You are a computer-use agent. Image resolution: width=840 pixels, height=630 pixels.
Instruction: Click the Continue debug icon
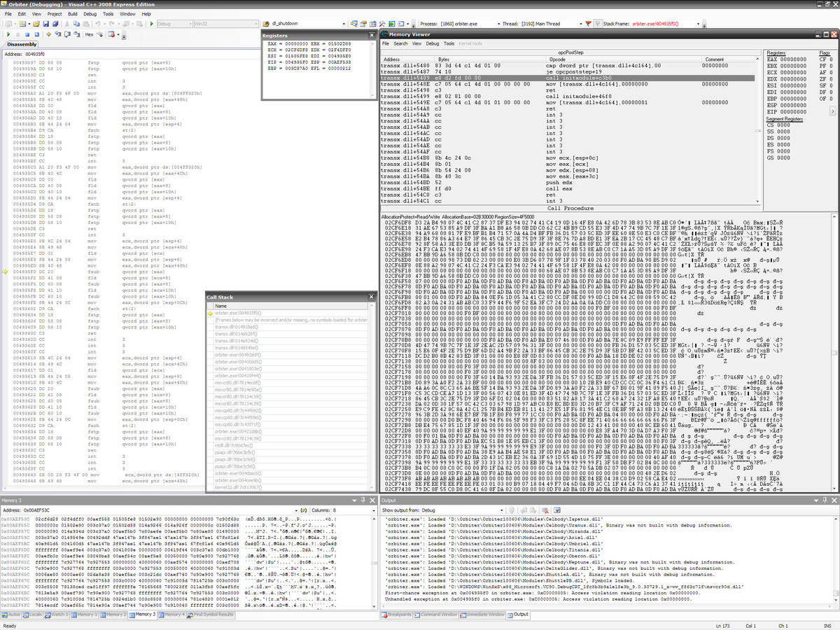click(8, 34)
